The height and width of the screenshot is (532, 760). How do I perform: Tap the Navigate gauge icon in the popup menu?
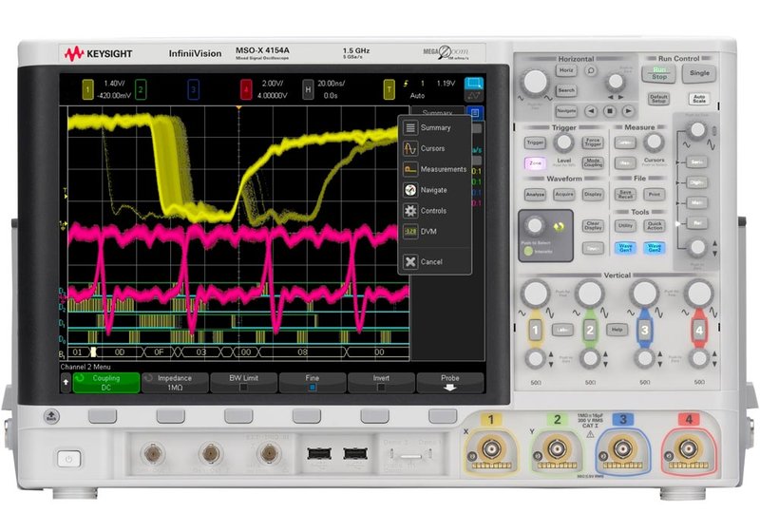pos(410,190)
